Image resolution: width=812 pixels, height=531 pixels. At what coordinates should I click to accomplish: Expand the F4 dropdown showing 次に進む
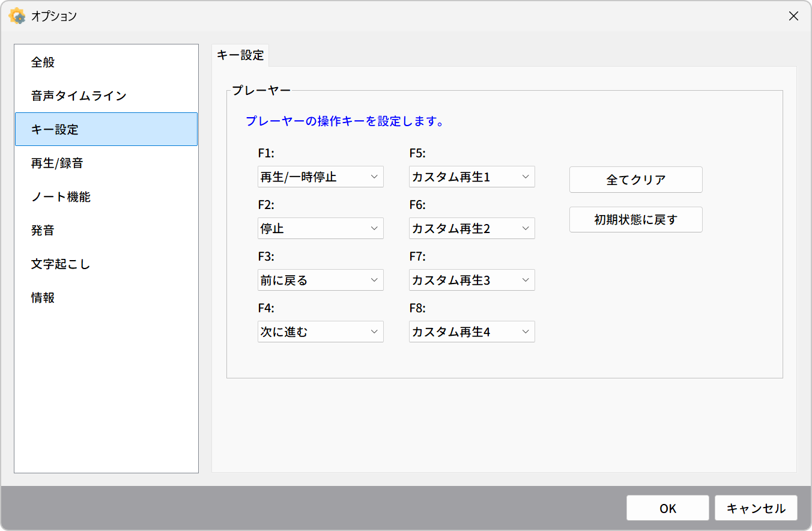pos(321,332)
